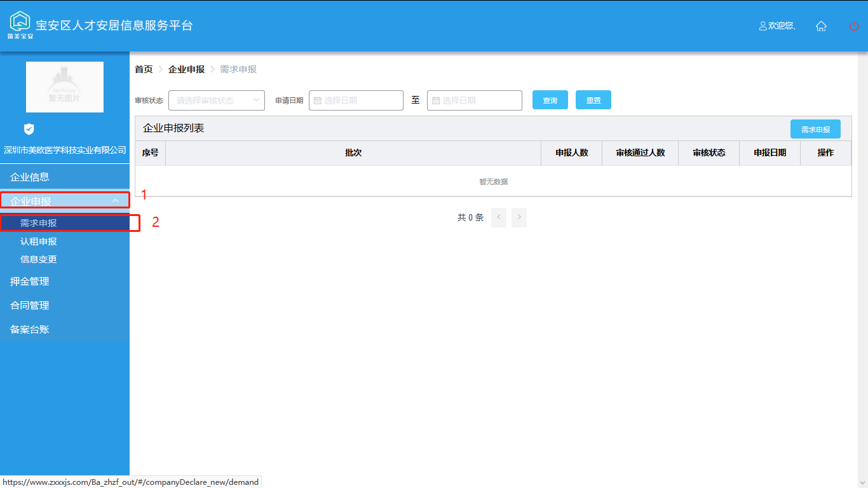
Task: Open 押金管理 in the sidebar
Action: (x=30, y=281)
